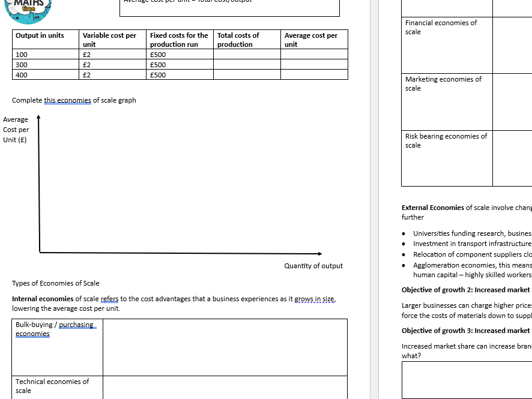532x399 pixels.
Task: Click the flagged phrase 'grows in size'
Action: pos(314,299)
